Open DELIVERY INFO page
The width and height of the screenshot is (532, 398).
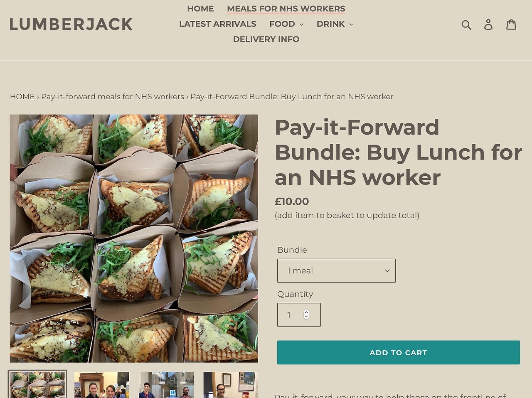(x=266, y=39)
